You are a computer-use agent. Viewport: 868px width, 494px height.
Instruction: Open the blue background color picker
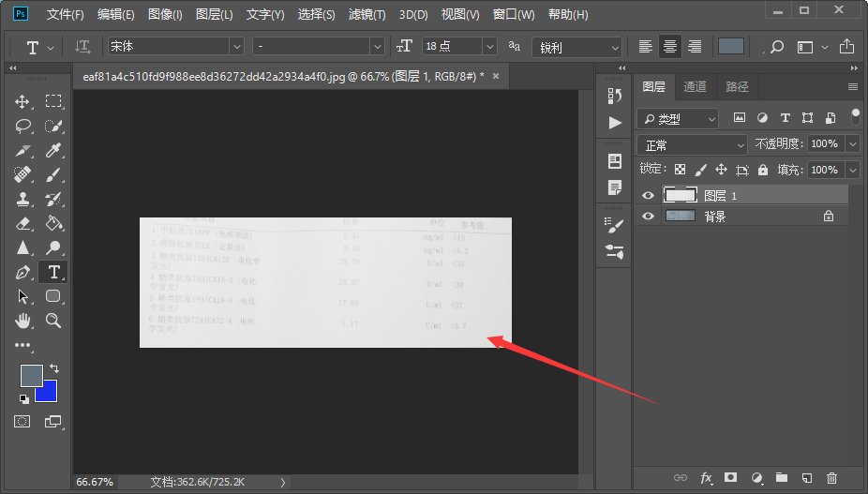coord(49,393)
